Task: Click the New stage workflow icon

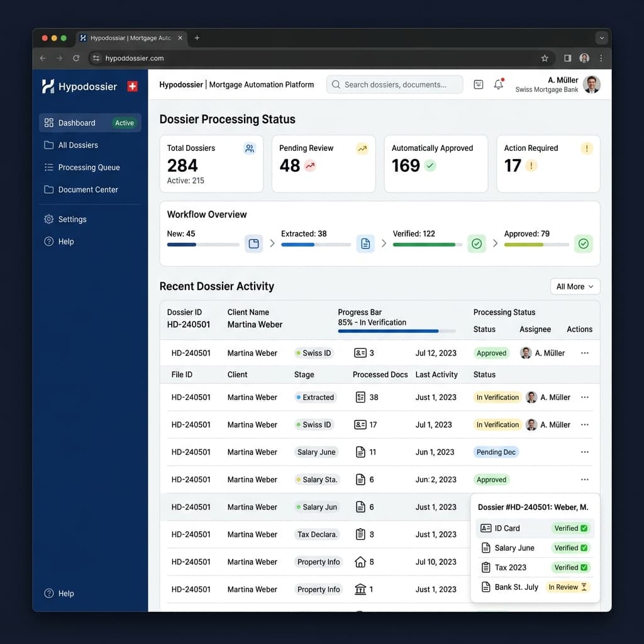Action: point(253,244)
